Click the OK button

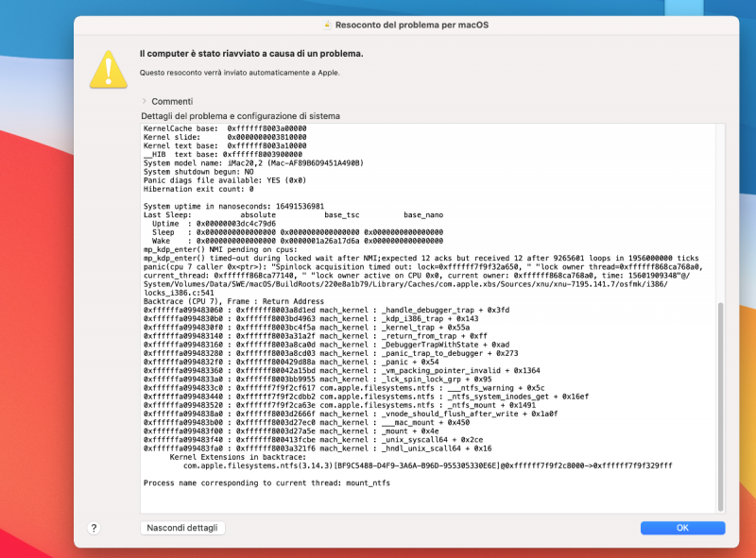[x=682, y=528]
